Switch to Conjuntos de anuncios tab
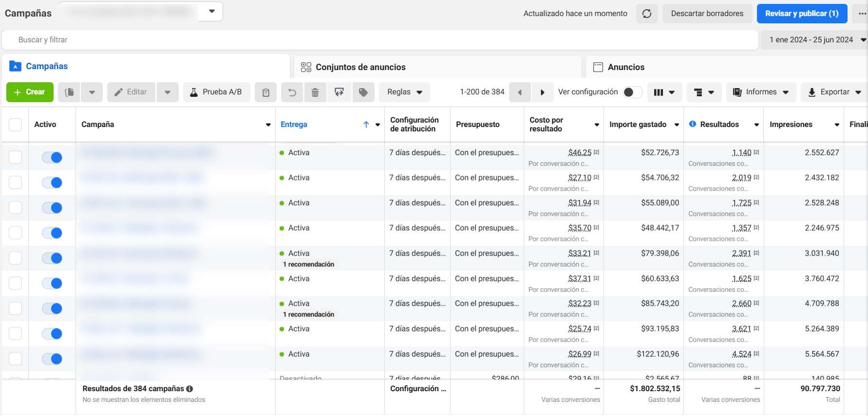Screen dimensions: 868x416 (360, 67)
